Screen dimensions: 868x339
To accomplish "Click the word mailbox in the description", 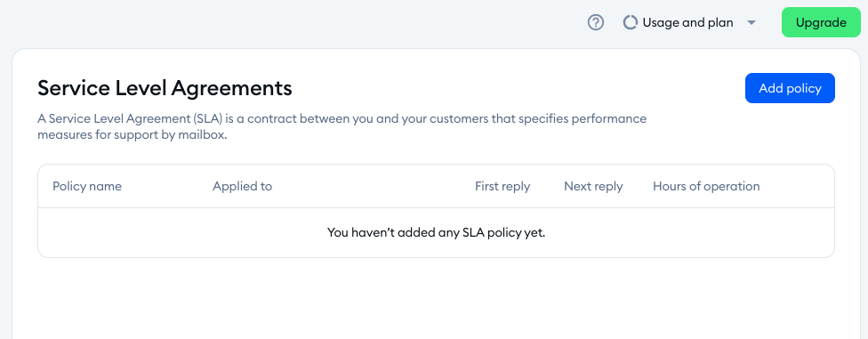I will point(203,135).
